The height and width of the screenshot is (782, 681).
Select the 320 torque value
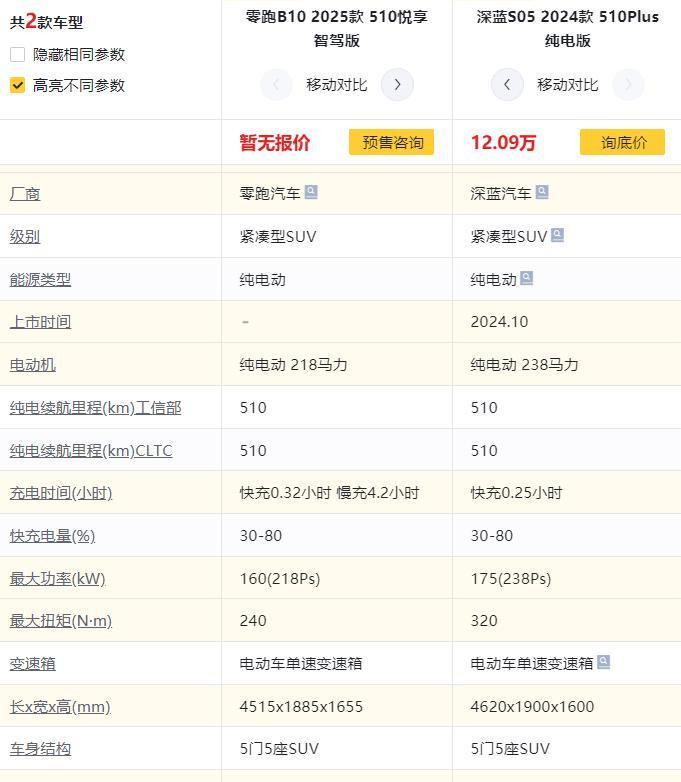(484, 621)
